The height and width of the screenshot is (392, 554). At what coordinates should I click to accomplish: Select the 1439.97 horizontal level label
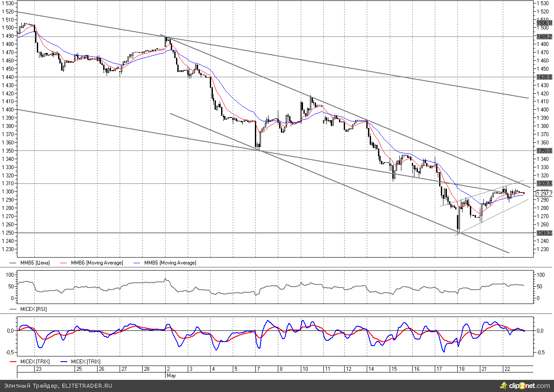click(544, 77)
